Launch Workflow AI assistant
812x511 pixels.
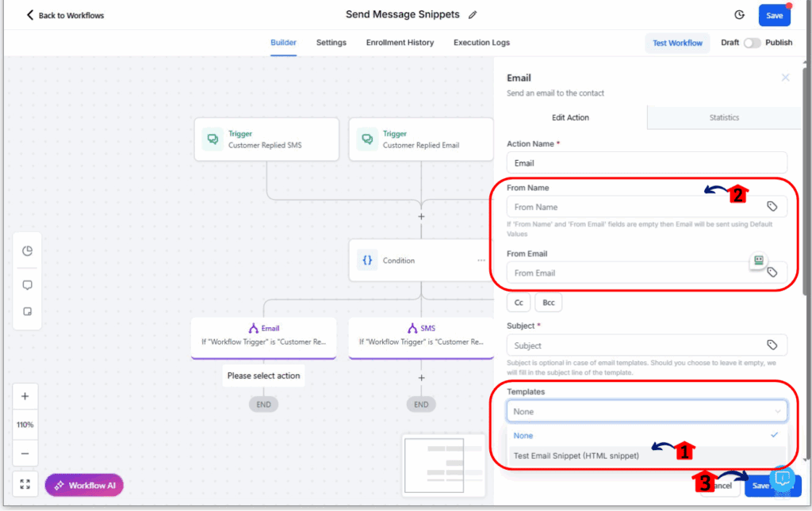tap(84, 485)
